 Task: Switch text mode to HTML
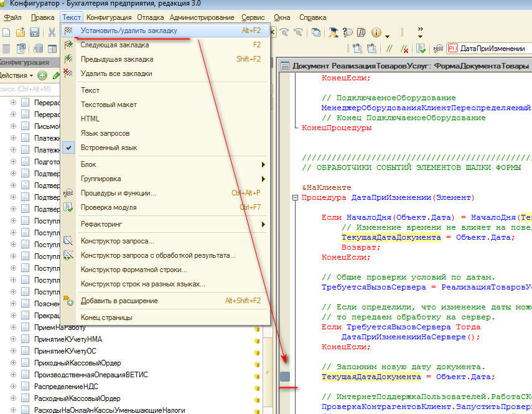[x=90, y=119]
